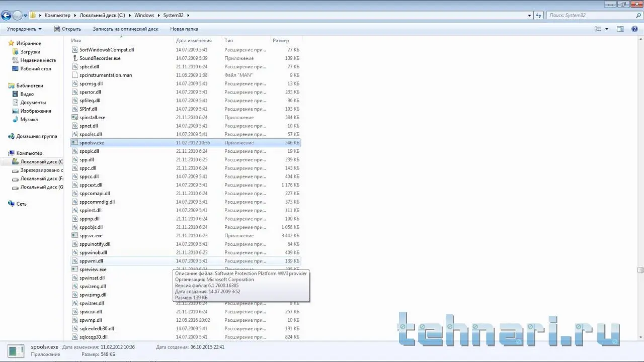Click the Дата изменения value in details pane
This screenshot has height=362, width=644.
[118, 347]
